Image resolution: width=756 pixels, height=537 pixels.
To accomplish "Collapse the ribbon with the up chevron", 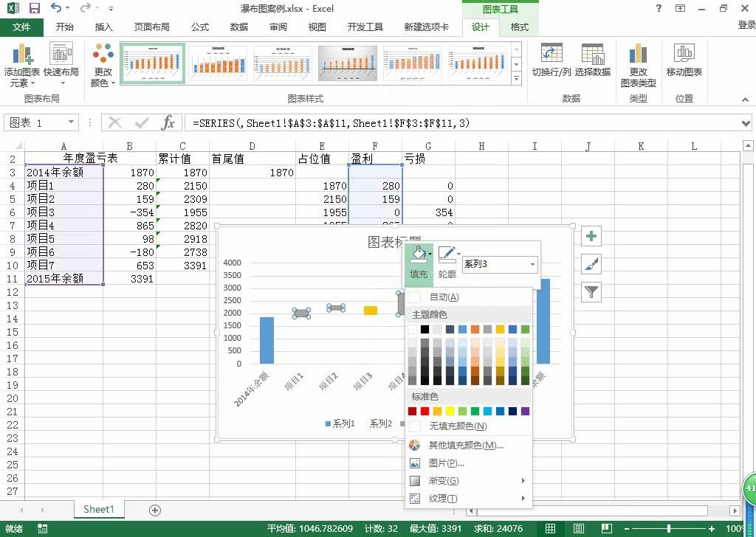I will (x=746, y=100).
